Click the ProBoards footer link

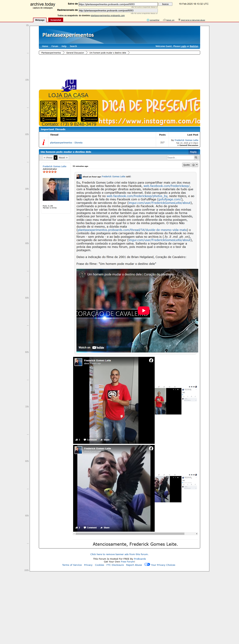(140, 559)
